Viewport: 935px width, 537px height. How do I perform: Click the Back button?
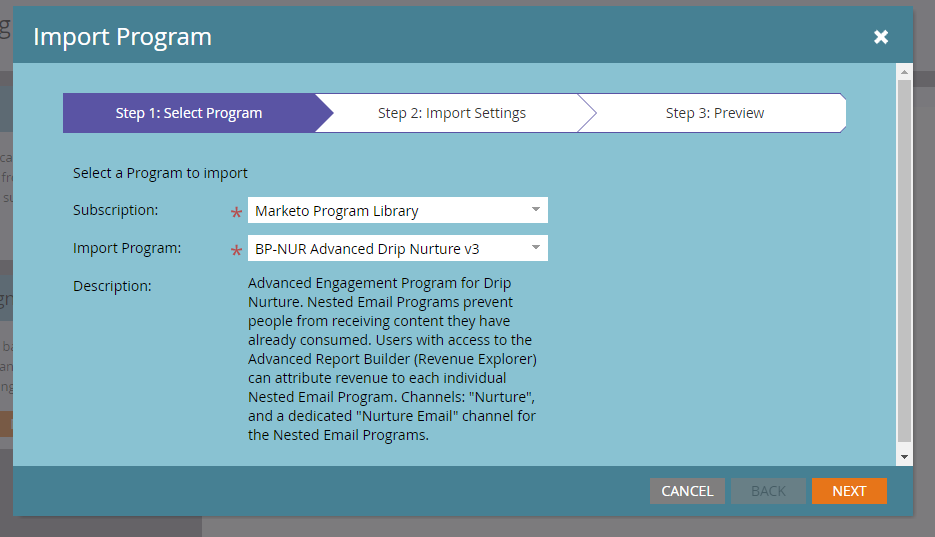(x=768, y=491)
